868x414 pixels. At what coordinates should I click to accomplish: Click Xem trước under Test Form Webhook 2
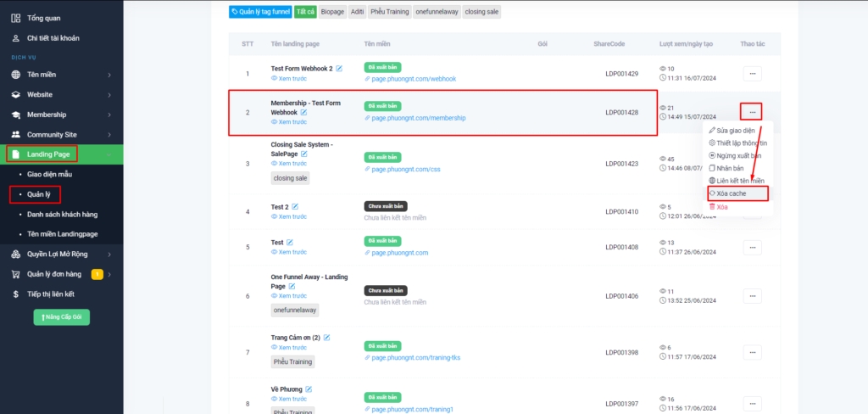[x=292, y=78]
